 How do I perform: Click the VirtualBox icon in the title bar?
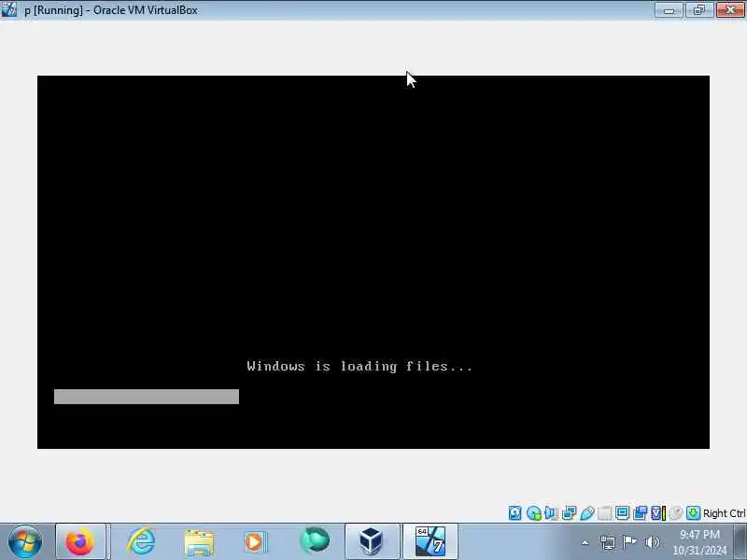(x=8, y=9)
